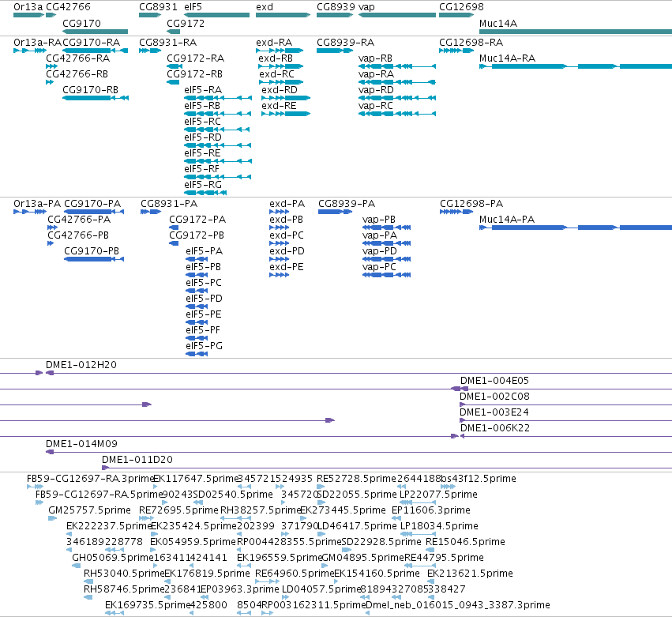Click the Muc14A gene feature
This screenshot has width=672, height=617.
[x=576, y=32]
